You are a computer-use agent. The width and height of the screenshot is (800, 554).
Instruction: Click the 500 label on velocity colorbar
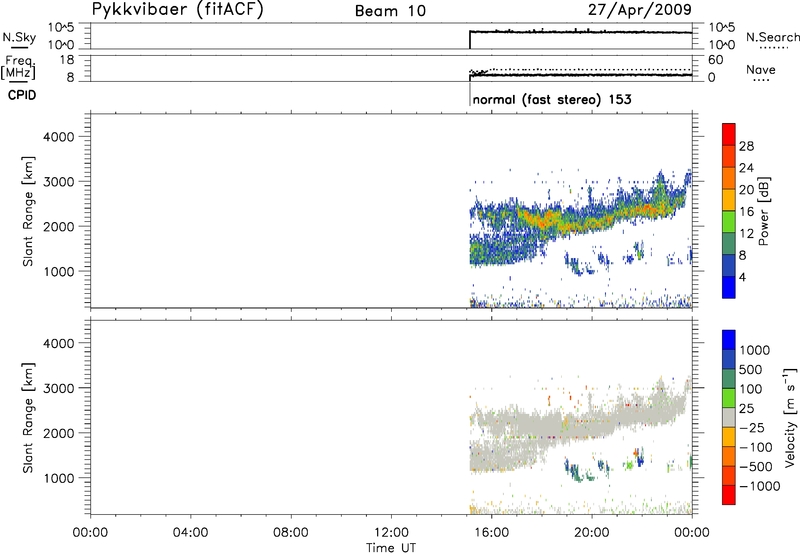coord(751,369)
